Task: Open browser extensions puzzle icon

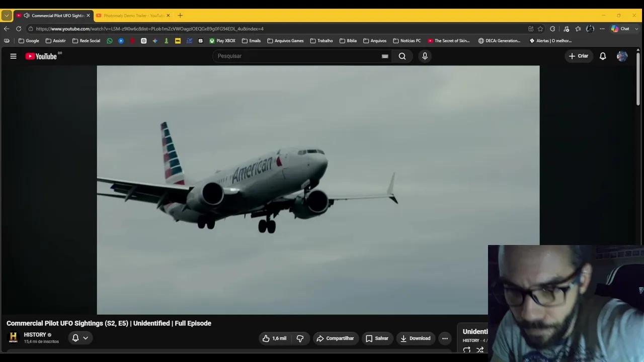Action: coord(552,29)
